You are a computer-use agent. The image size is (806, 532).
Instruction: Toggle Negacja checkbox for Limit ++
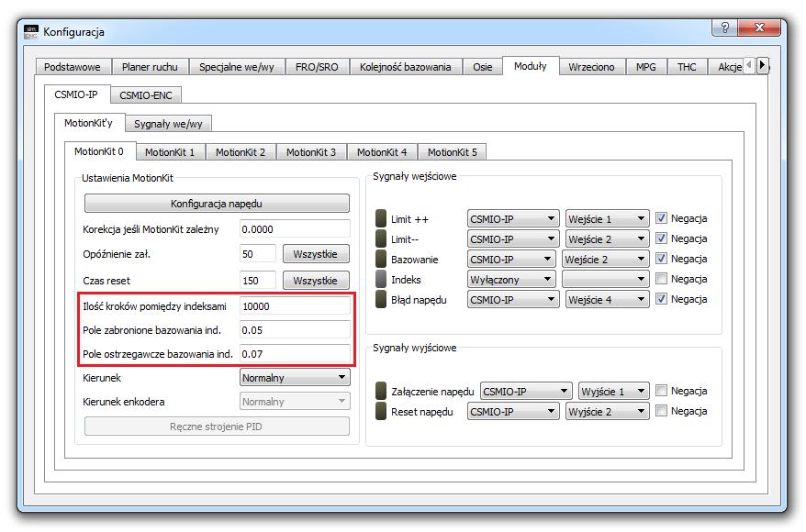click(x=661, y=218)
